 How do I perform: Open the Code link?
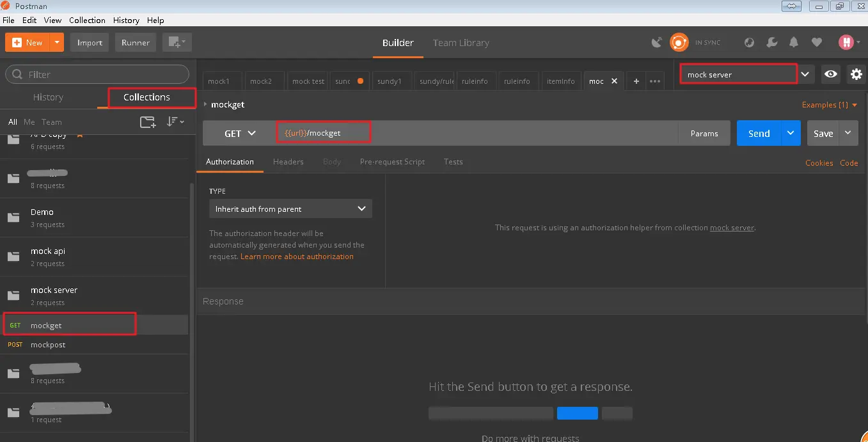pos(849,163)
